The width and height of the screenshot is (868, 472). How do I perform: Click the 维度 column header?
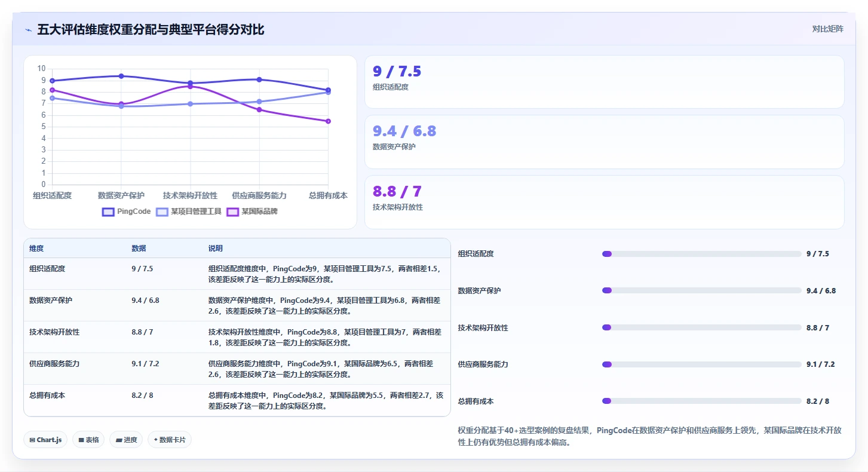point(36,249)
